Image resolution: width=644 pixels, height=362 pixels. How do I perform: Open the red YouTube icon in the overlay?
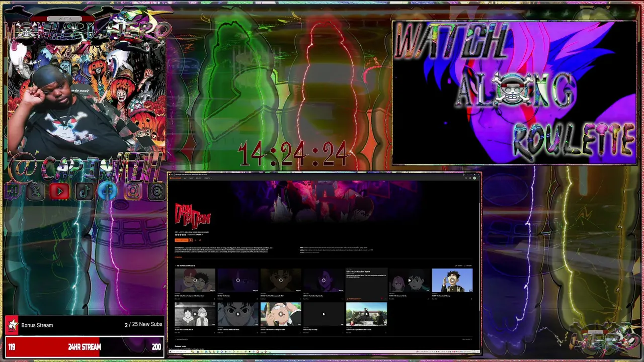click(x=59, y=192)
